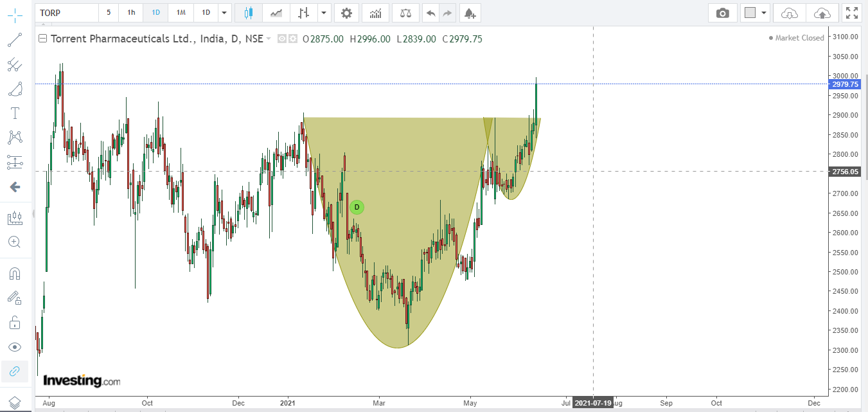This screenshot has width=868, height=412.
Task: Click the zoom in magnifier tool
Action: (14, 242)
